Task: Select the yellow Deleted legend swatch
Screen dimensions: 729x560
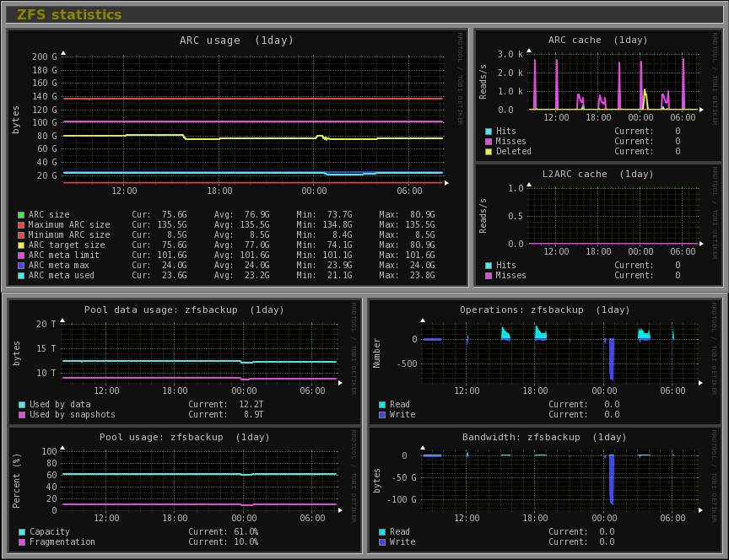Action: click(x=489, y=152)
